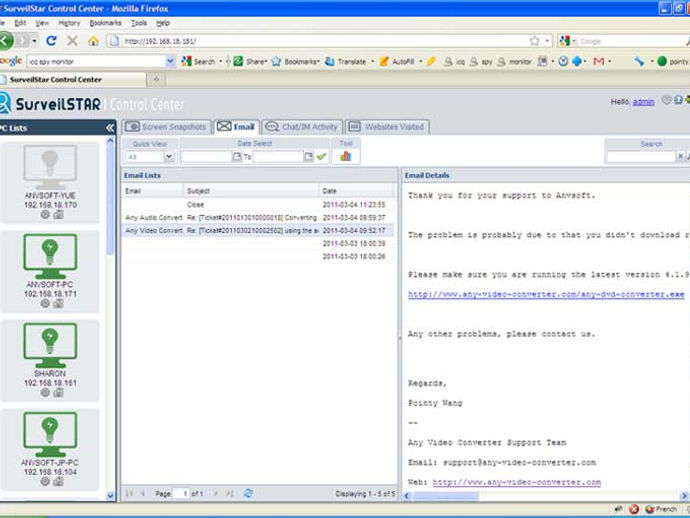The height and width of the screenshot is (518, 690).
Task: Select the email dated 2011-03-03 18:00:26
Action: pyautogui.click(x=258, y=256)
